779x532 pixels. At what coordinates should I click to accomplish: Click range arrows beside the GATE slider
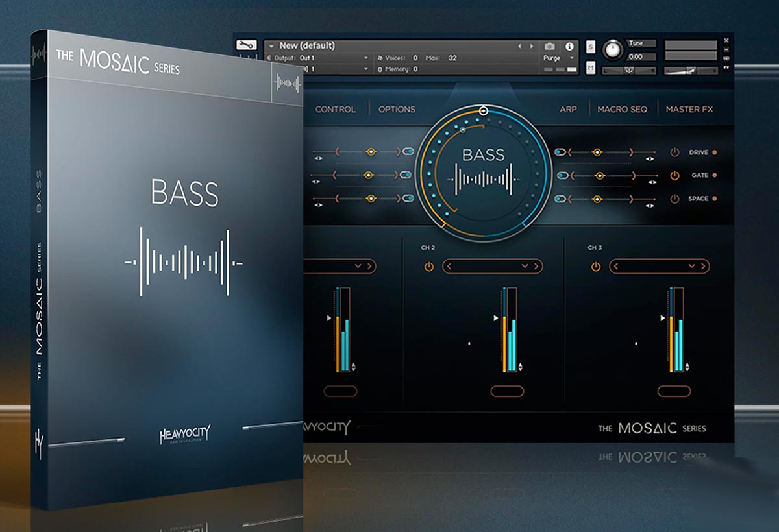651,181
